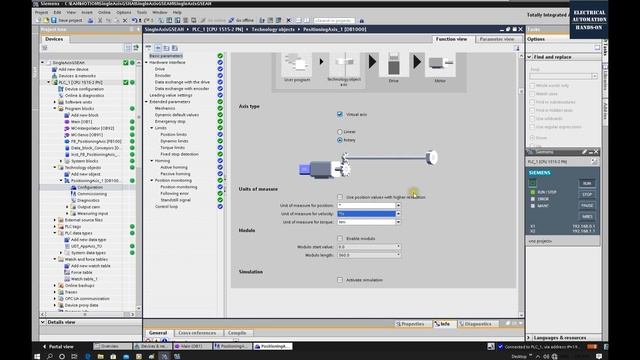Image resolution: width=640 pixels, height=360 pixels.
Task: Click the Main [OB1] block icon in tree
Action: 67,122
